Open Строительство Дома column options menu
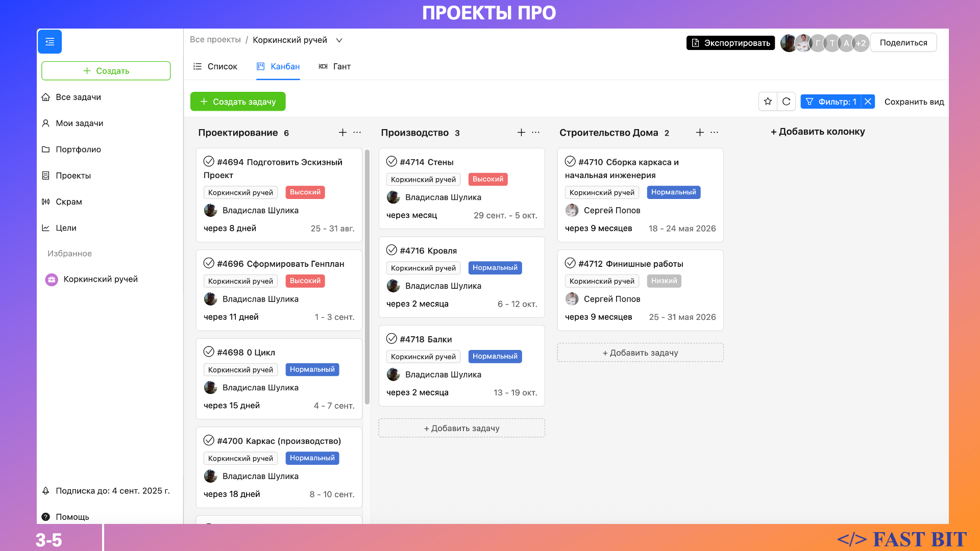 714,133
